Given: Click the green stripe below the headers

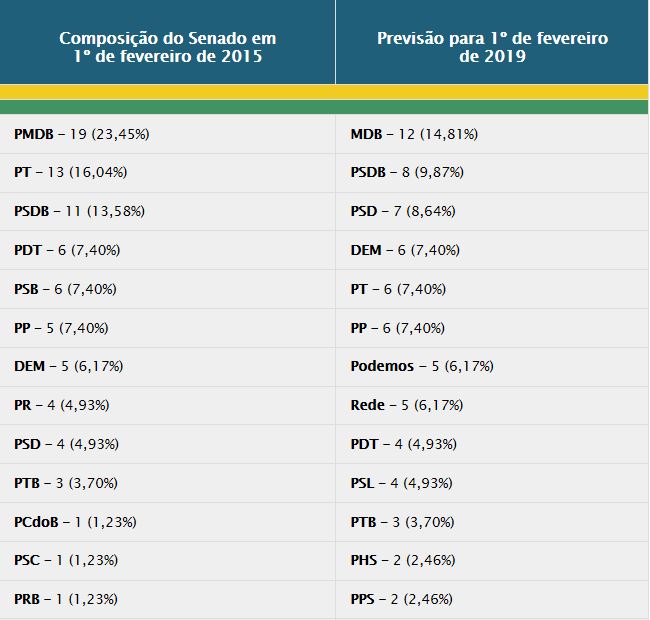Looking at the screenshot, I should [x=324, y=107].
